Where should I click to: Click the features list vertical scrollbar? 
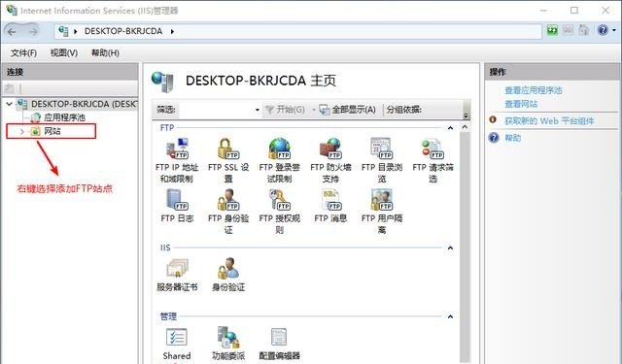tap(465, 248)
